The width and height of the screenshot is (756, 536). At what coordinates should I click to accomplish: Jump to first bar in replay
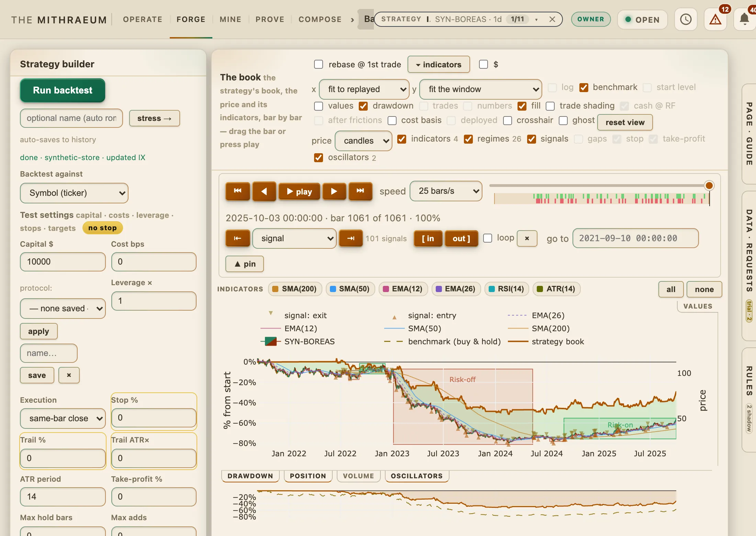point(237,191)
